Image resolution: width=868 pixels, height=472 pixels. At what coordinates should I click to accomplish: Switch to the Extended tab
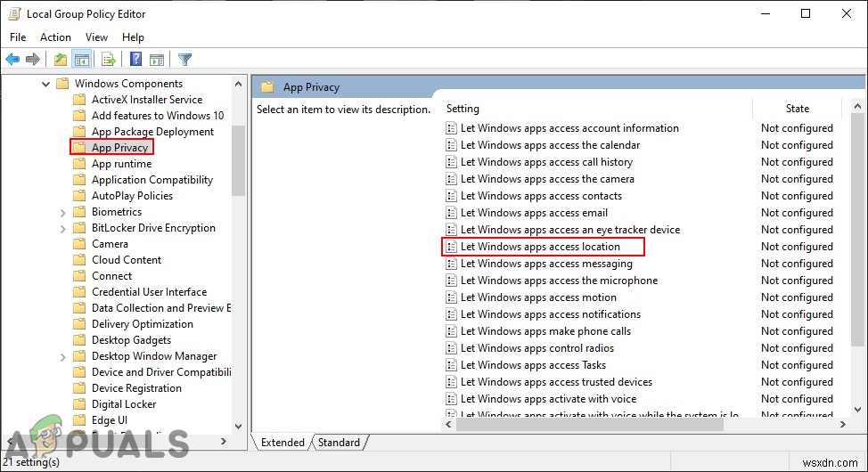pyautogui.click(x=283, y=442)
